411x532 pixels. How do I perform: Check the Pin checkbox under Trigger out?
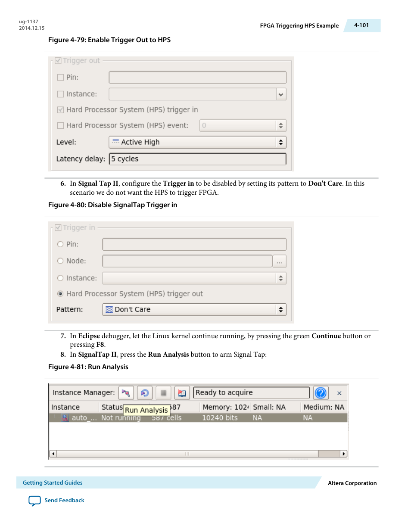click(61, 78)
